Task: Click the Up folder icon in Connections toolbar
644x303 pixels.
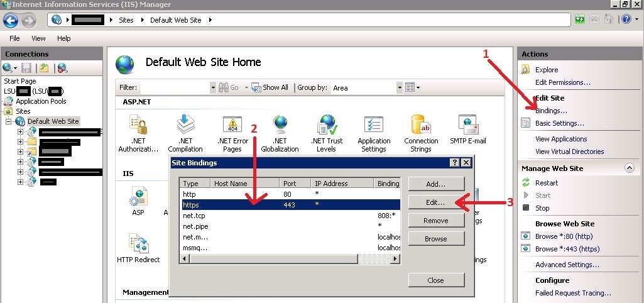Action: (x=44, y=68)
